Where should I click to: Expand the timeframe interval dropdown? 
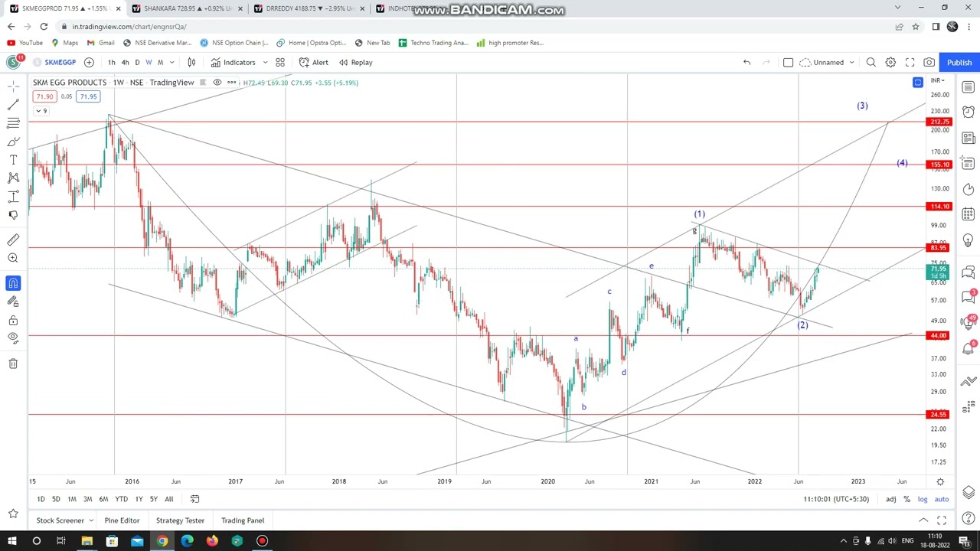pos(171,62)
